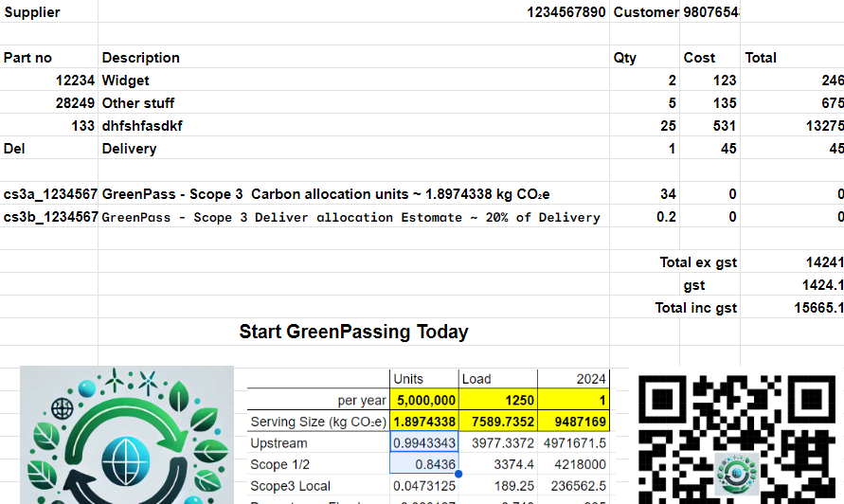
Task: Select the cost 531 cell
Action: click(x=710, y=125)
